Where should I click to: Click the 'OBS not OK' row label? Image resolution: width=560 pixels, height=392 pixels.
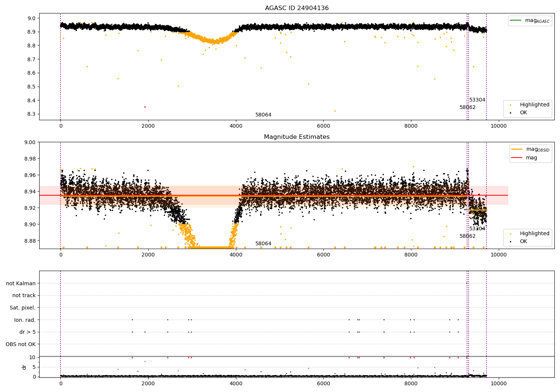[21, 344]
